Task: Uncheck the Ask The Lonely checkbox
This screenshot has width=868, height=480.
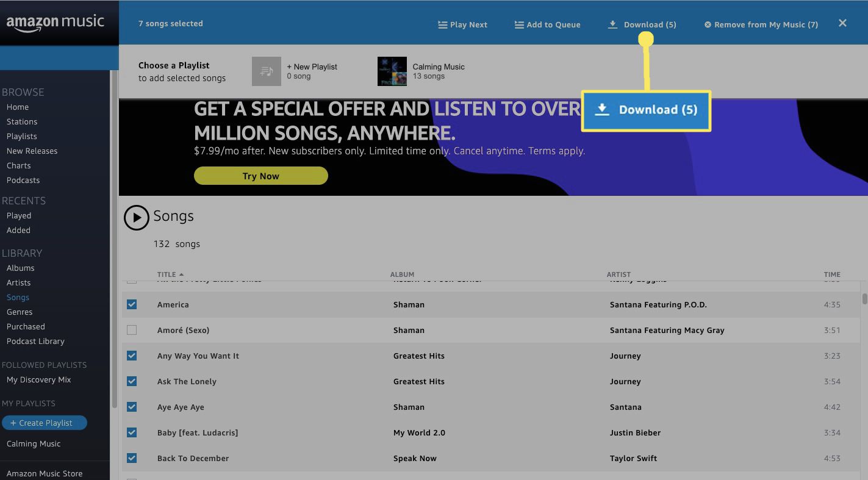Action: pyautogui.click(x=132, y=381)
